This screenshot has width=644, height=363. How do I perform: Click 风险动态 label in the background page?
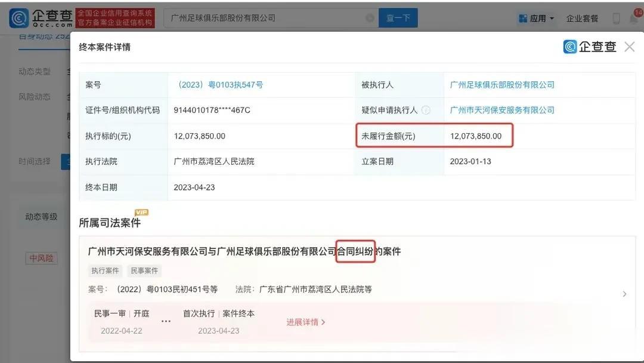tap(35, 97)
